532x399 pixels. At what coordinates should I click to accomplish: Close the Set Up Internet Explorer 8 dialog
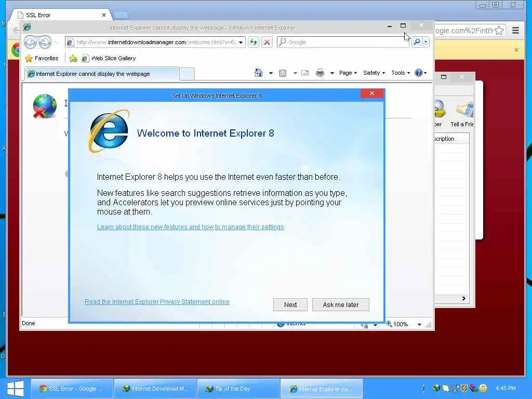[x=372, y=94]
